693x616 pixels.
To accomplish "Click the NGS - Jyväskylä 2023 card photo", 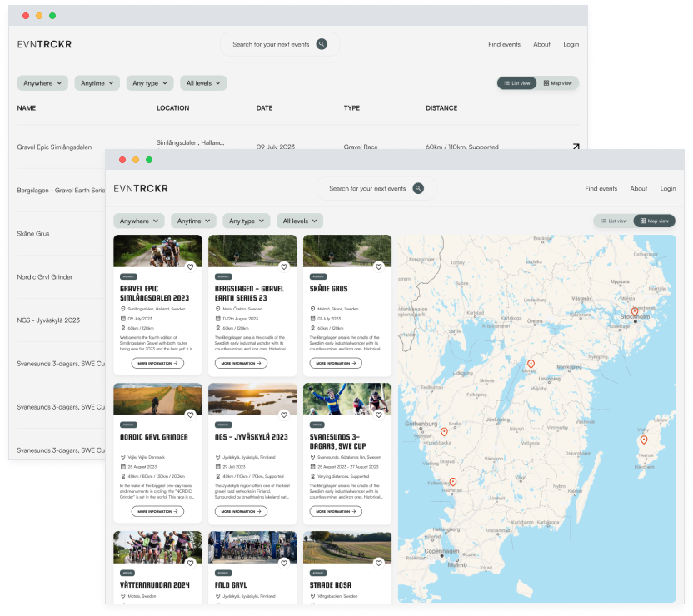I will [x=252, y=398].
